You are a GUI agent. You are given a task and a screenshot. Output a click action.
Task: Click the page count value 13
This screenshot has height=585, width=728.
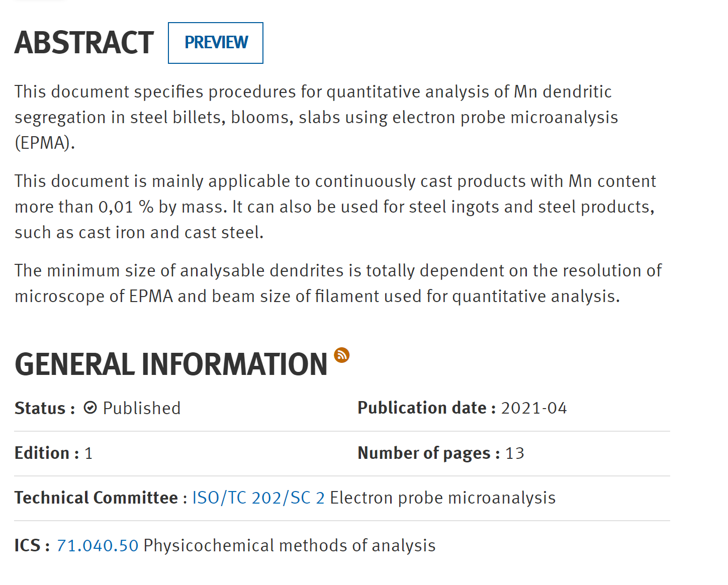[x=515, y=453]
